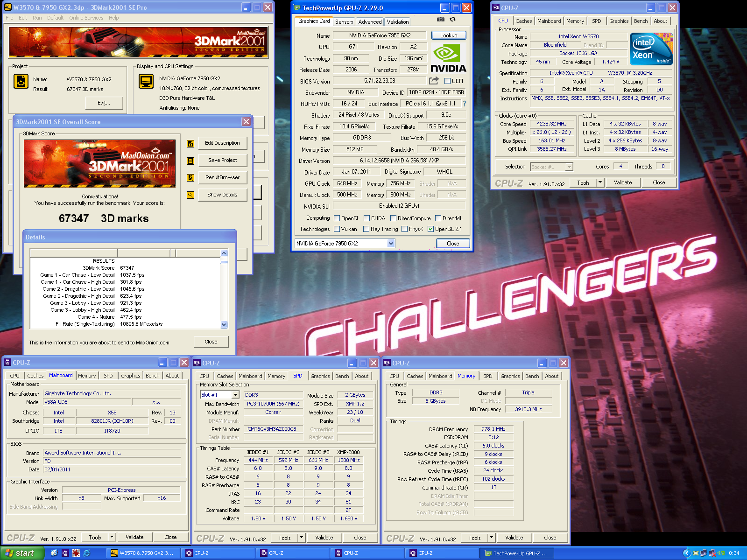Switch to TechPowerUp GPU-Z taskbar button
This screenshot has width=747, height=560.
[x=517, y=553]
